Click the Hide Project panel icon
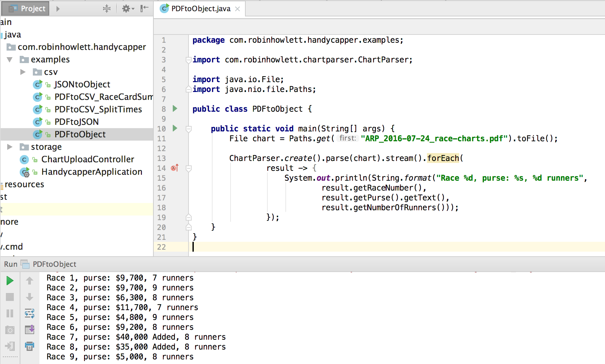The image size is (605, 364). click(144, 9)
